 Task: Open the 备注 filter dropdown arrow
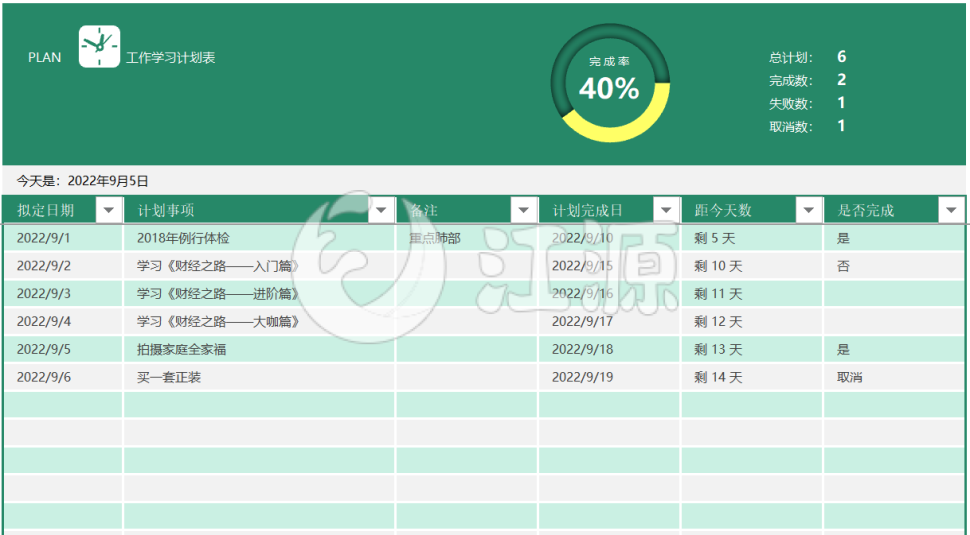523,210
